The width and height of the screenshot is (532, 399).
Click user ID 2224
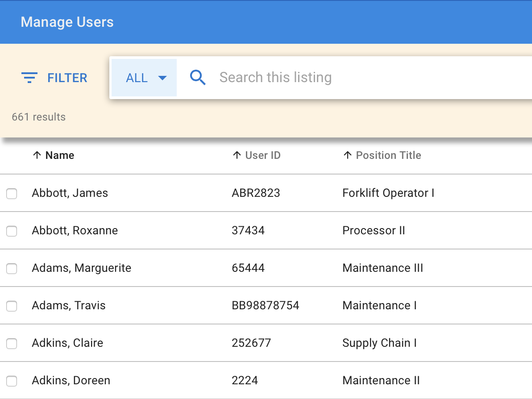pyautogui.click(x=245, y=380)
